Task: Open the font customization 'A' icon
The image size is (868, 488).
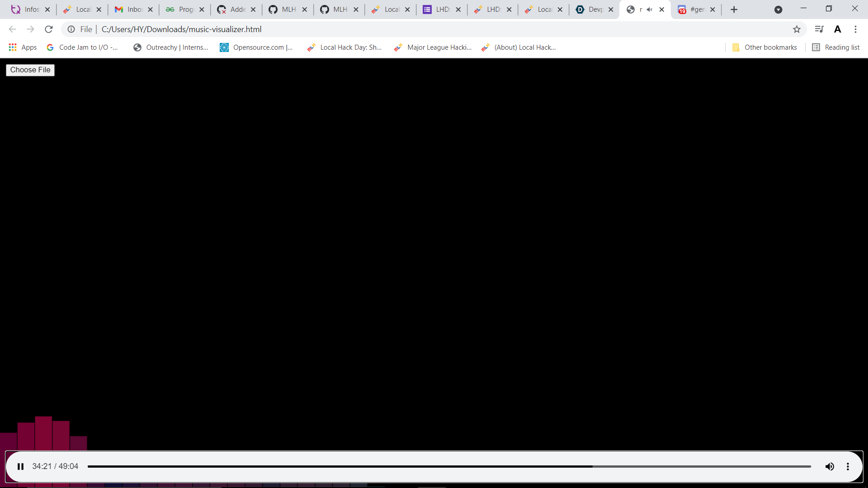Action: (838, 29)
